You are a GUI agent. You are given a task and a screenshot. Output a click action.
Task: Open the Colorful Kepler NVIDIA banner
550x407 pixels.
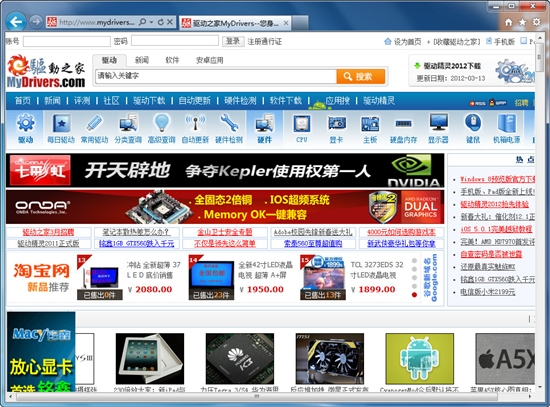coord(225,170)
